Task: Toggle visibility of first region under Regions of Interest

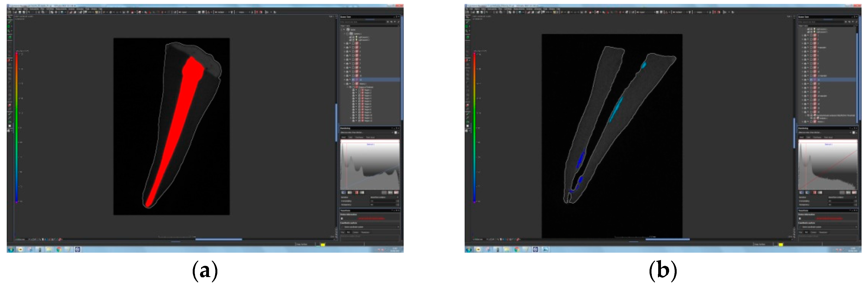Action: tap(354, 90)
